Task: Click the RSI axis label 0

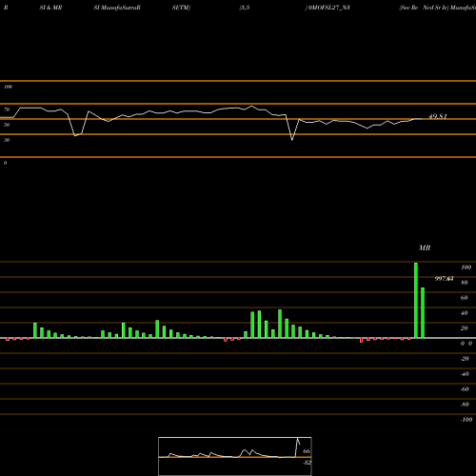Action: coord(5,163)
